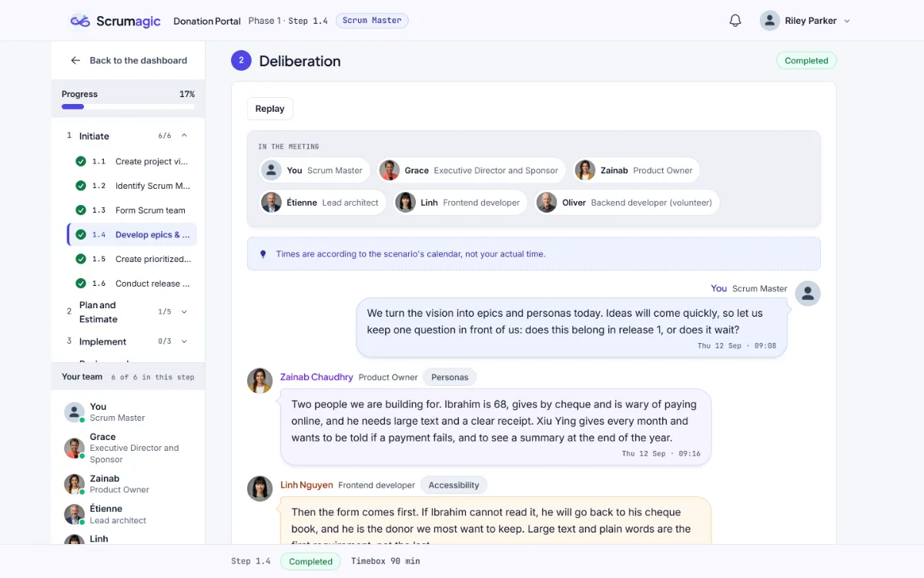924x578 pixels.
Task: Click Oliver's avatar in the meeting attendees
Action: (x=547, y=203)
